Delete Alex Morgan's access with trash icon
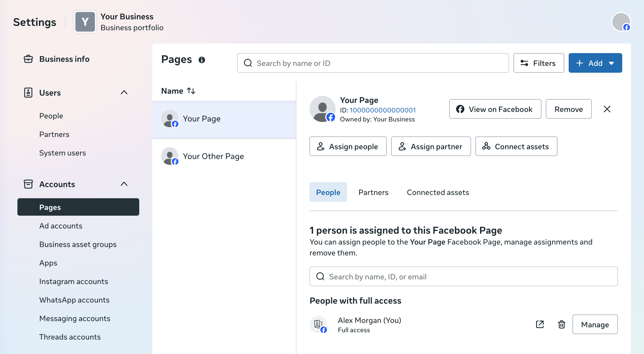 [x=562, y=324]
